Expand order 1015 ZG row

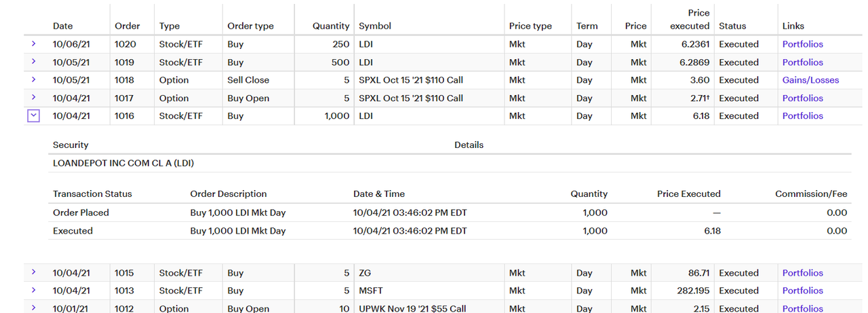coord(33,272)
